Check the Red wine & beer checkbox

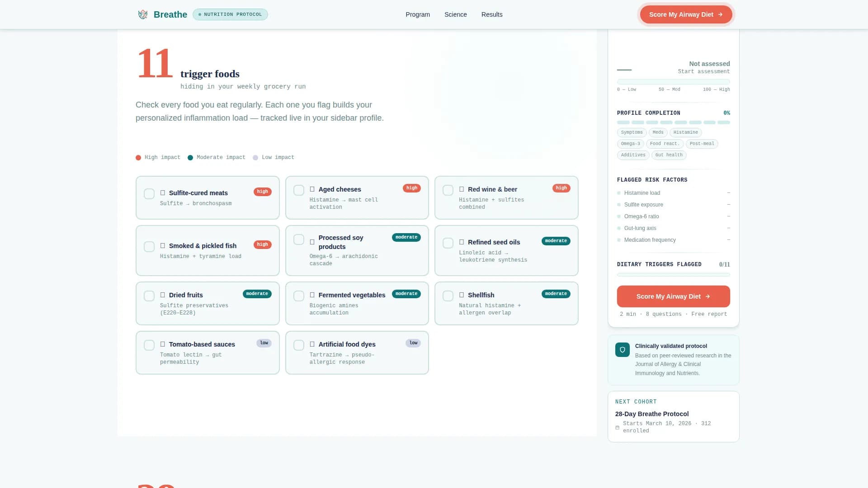(448, 190)
